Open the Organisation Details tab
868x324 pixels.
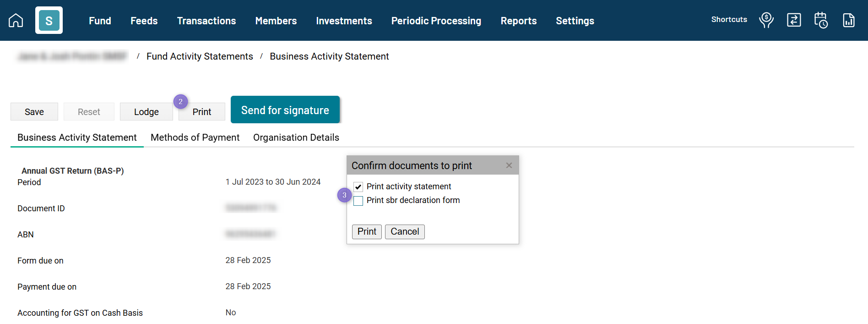coord(296,137)
